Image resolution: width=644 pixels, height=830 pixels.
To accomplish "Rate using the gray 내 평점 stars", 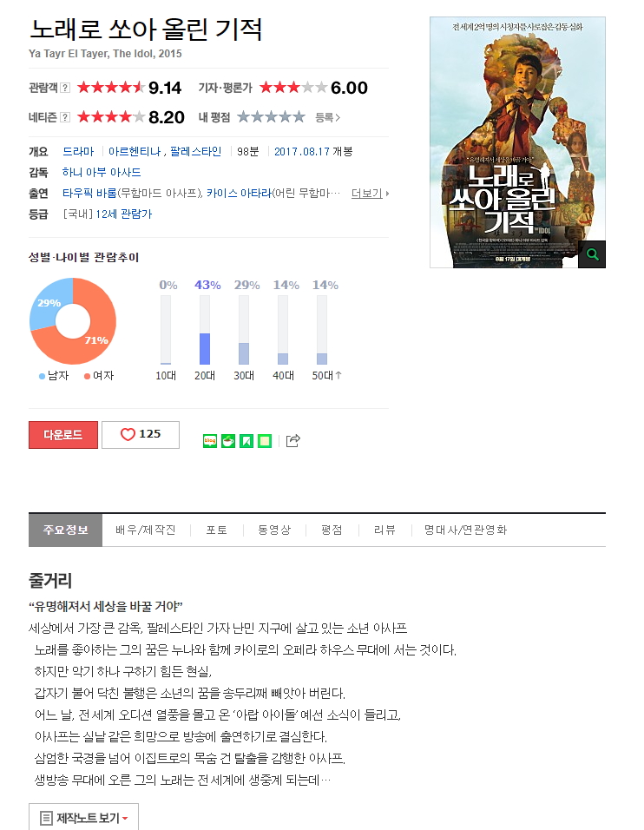I will pos(271,117).
